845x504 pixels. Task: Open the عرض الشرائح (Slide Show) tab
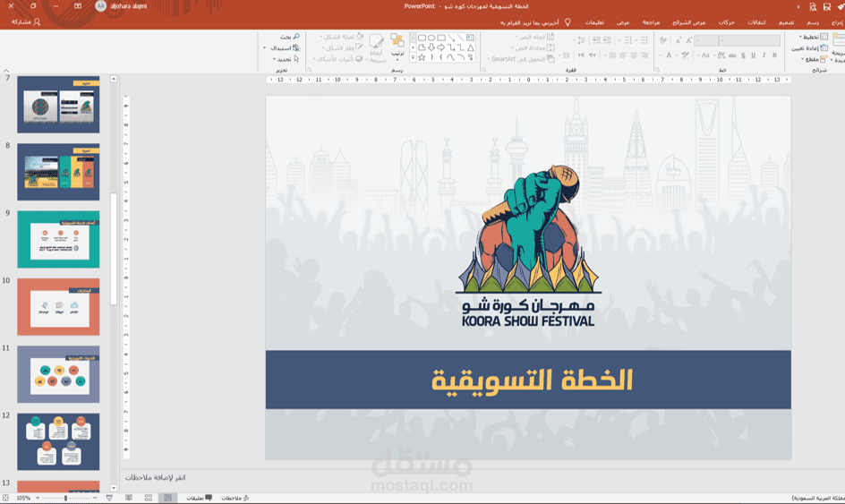(x=689, y=22)
